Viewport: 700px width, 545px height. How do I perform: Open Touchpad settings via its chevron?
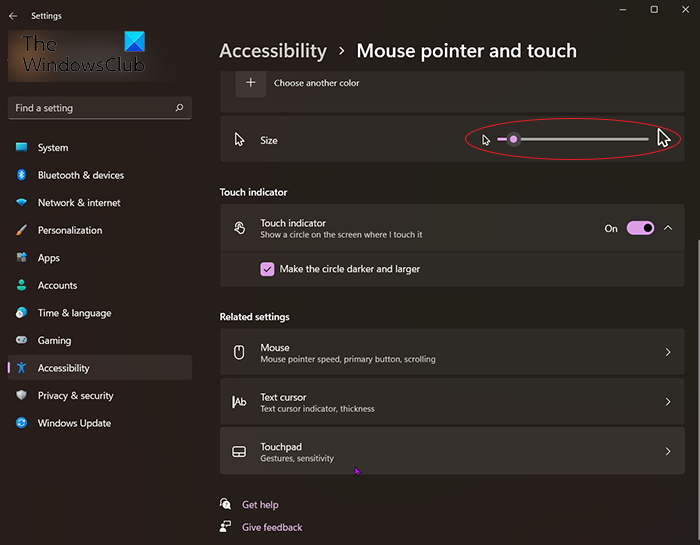pyautogui.click(x=668, y=452)
